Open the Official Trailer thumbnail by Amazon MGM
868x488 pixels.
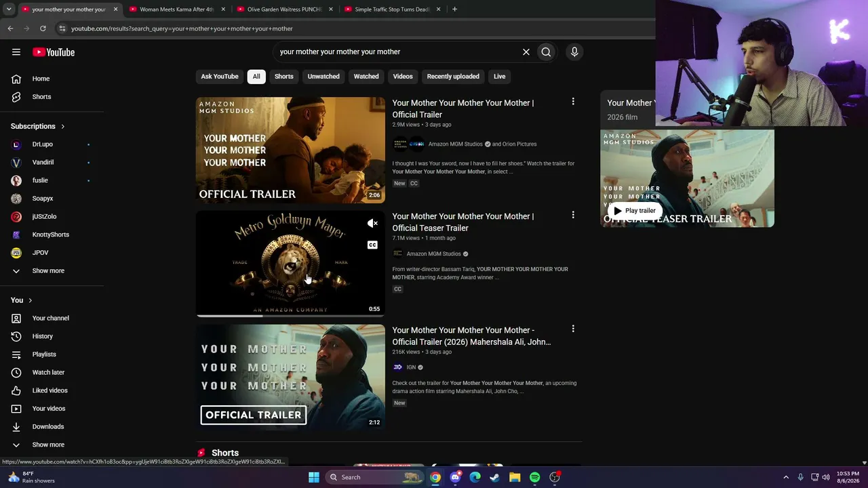tap(290, 150)
